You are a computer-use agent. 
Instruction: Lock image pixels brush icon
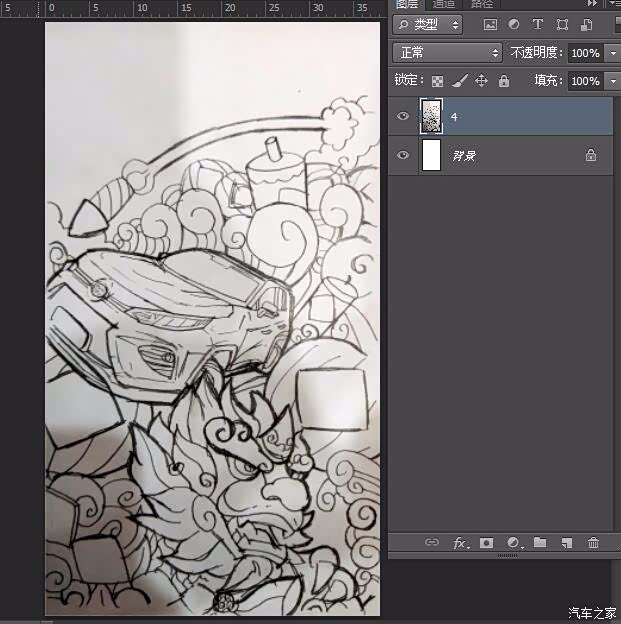(459, 81)
